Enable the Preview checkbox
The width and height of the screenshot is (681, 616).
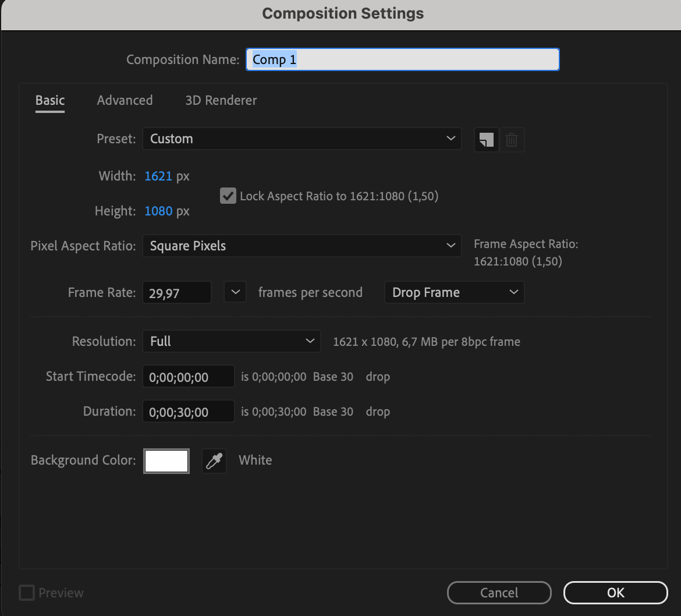click(x=27, y=593)
